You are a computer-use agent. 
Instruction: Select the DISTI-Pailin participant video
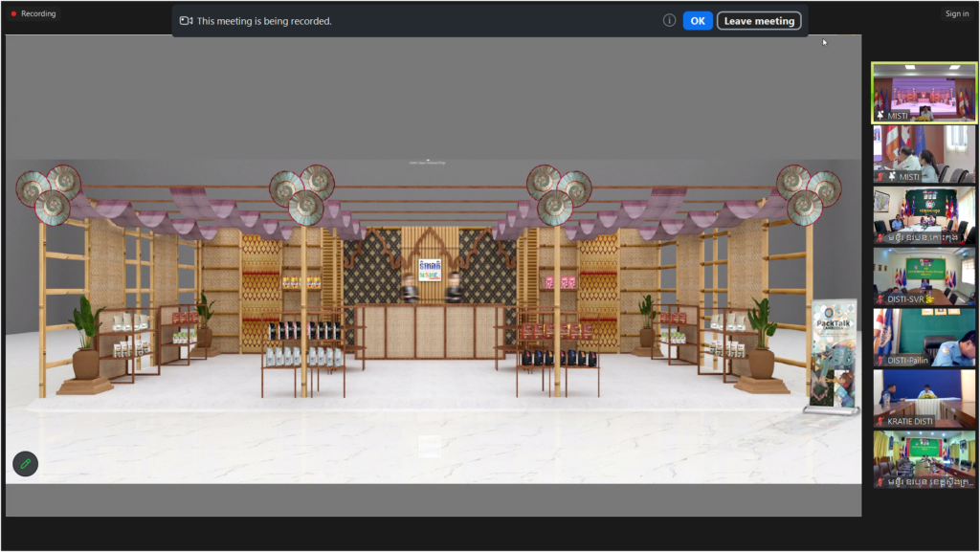(924, 337)
